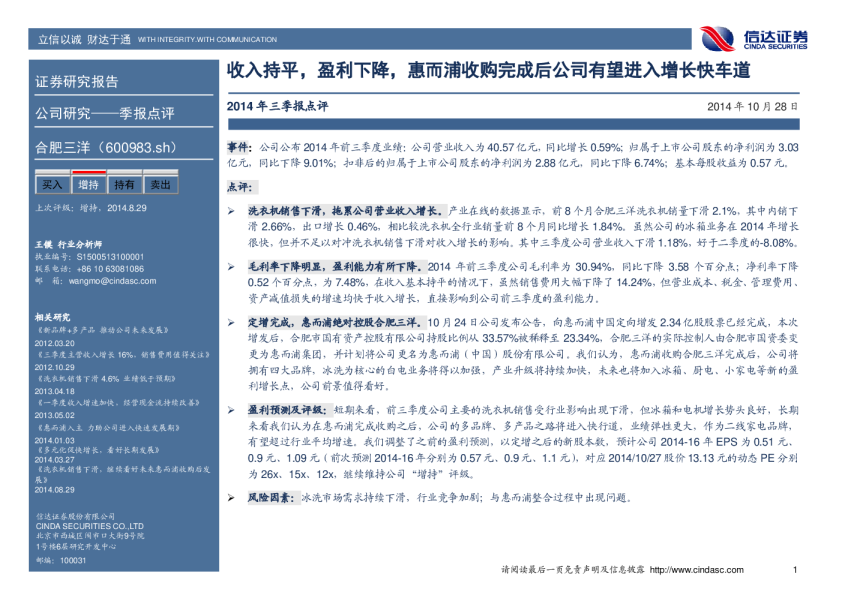Click the bullet arrow beside 毛利率下降明显

coord(231,268)
